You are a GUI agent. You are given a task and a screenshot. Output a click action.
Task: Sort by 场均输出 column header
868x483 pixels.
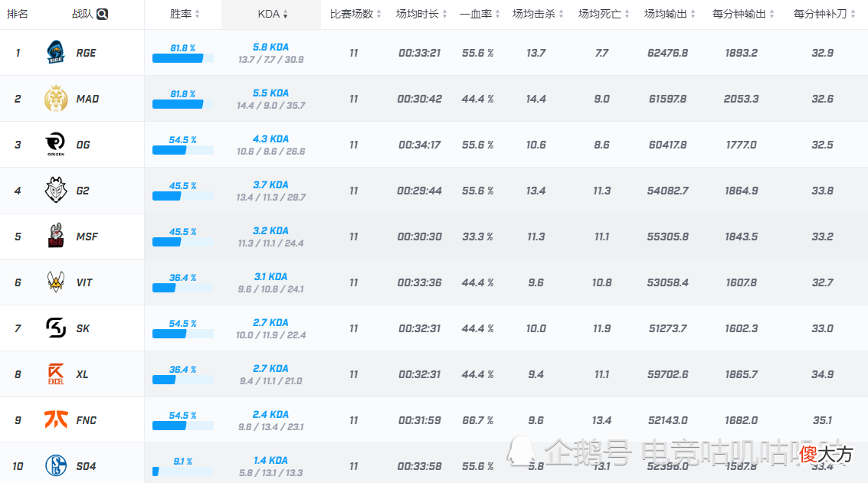click(670, 14)
